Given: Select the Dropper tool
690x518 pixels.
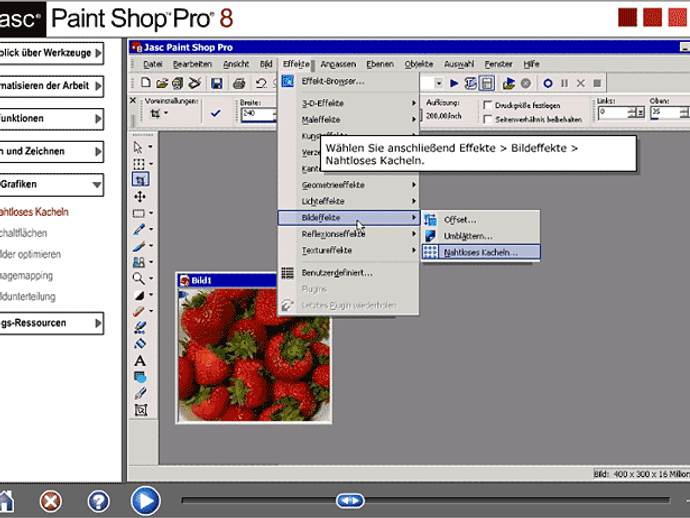Looking at the screenshot, I should point(139,229).
